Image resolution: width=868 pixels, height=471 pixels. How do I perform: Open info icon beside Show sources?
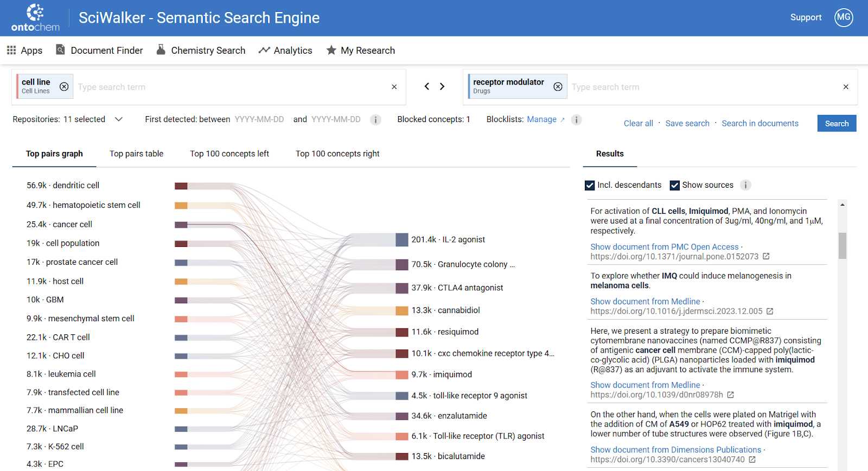coord(746,185)
